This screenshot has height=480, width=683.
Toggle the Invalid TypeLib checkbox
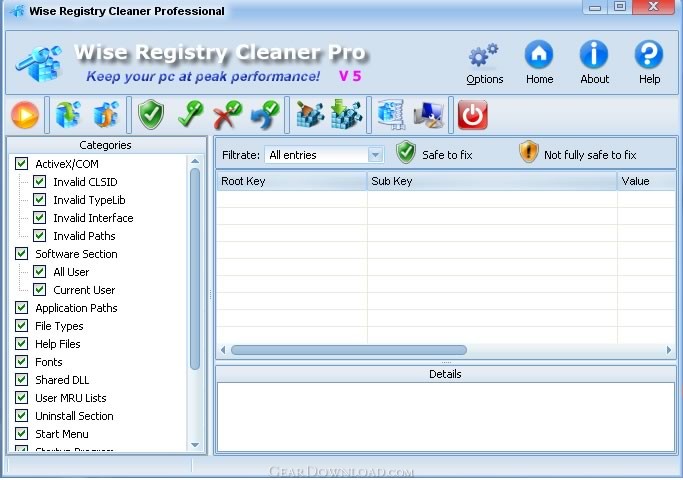(x=39, y=200)
